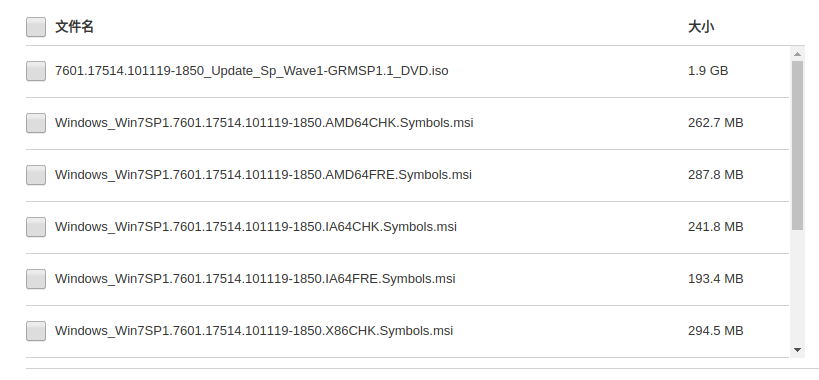Viewport: 819px width, 380px height.
Task: Toggle the select-all checkbox beside 文件名
Action: [x=36, y=27]
